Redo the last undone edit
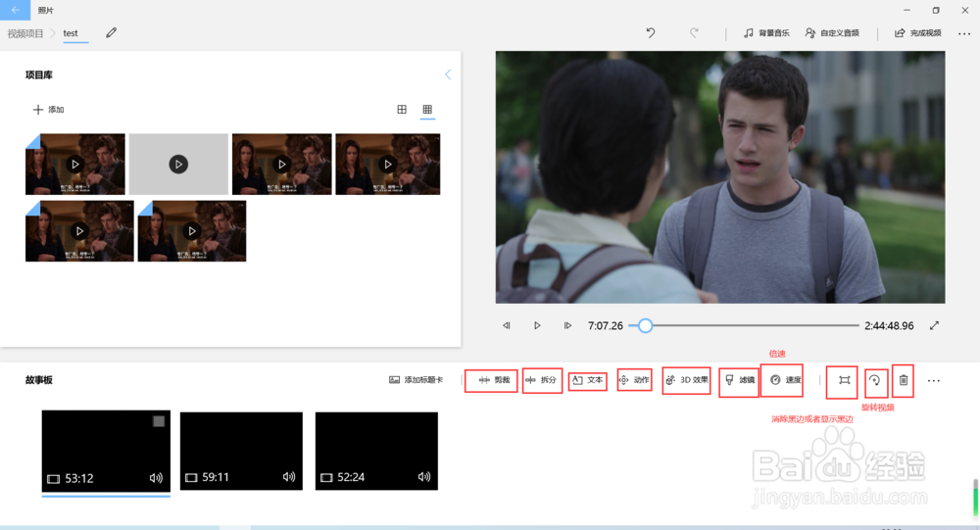Image resolution: width=980 pixels, height=530 pixels. click(694, 33)
